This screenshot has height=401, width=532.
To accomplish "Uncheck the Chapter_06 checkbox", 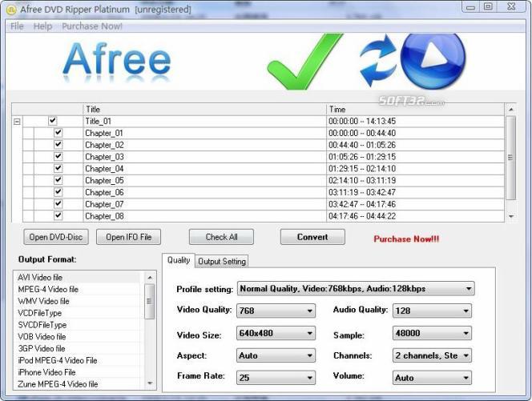I will [58, 192].
